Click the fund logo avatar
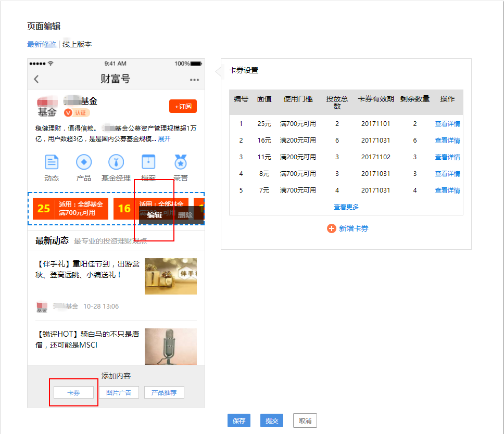The width and height of the screenshot is (504, 434). [x=47, y=106]
